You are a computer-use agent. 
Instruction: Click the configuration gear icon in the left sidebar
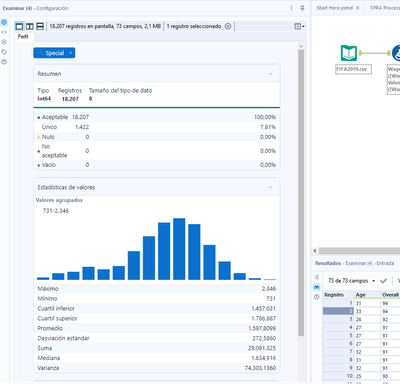pyautogui.click(x=4, y=22)
